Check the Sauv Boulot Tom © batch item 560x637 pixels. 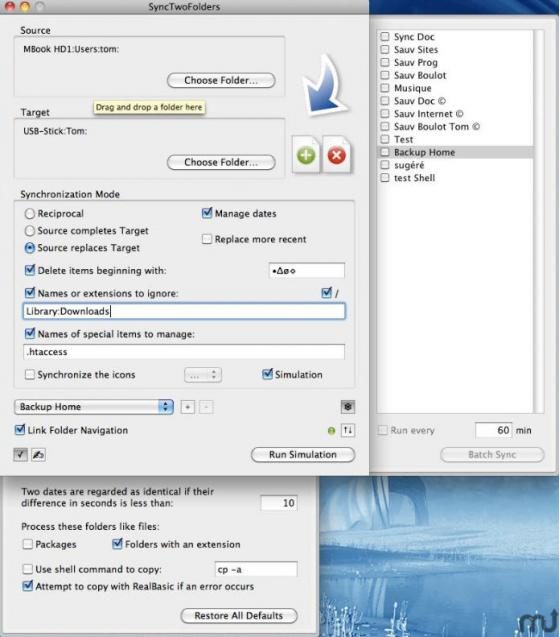pos(384,126)
